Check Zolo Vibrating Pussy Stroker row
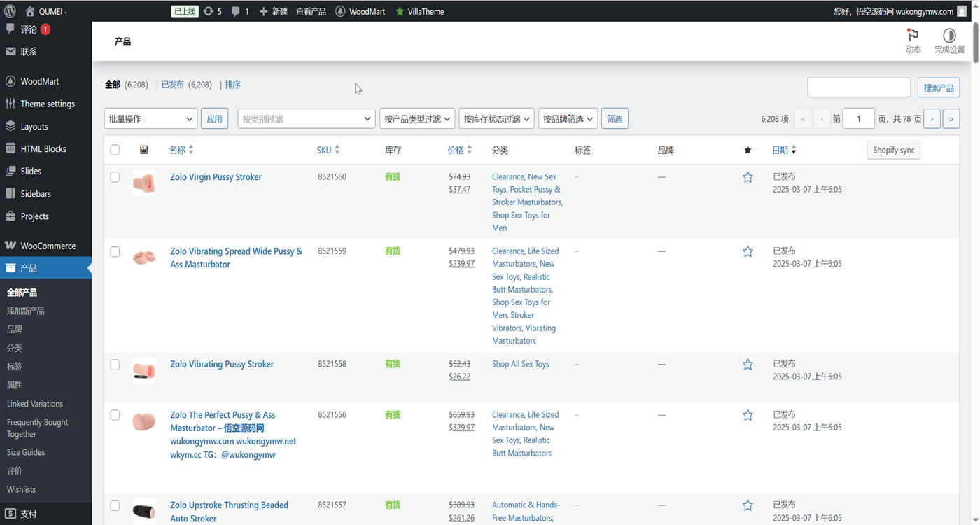980x525 pixels. point(115,364)
